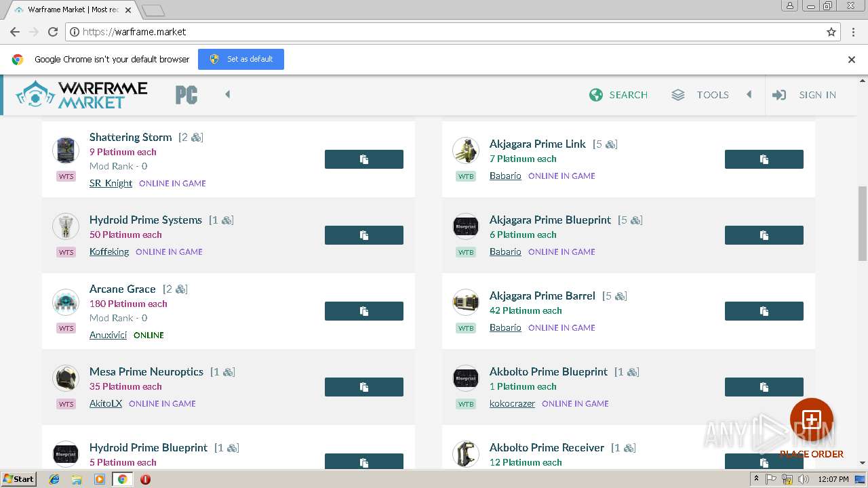This screenshot has width=868, height=488.
Task: Copy message for Shattering Storm order
Action: (x=364, y=159)
